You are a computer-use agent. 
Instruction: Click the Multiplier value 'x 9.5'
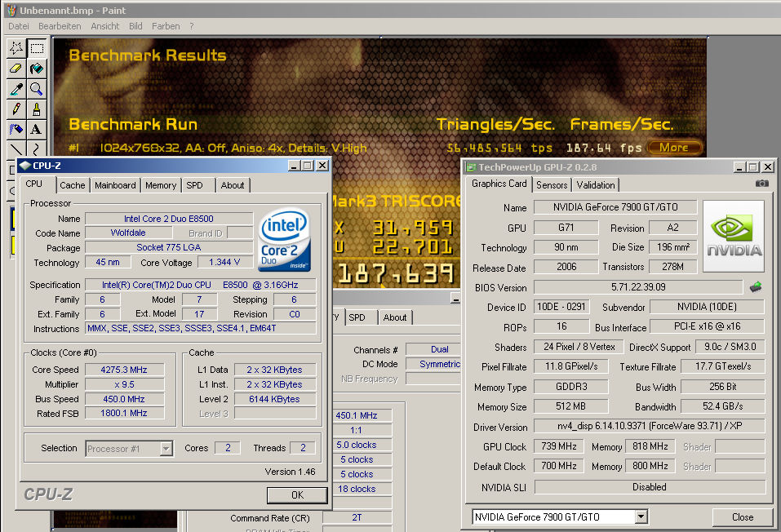125,384
